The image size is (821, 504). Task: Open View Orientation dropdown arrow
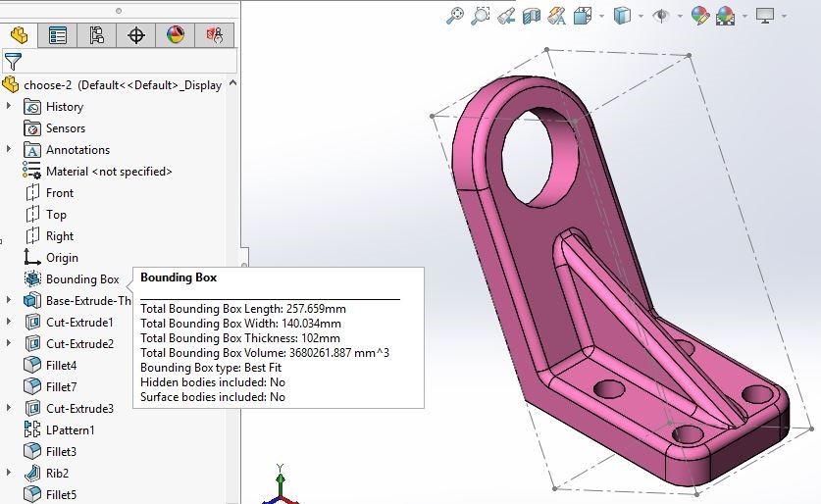pyautogui.click(x=601, y=16)
